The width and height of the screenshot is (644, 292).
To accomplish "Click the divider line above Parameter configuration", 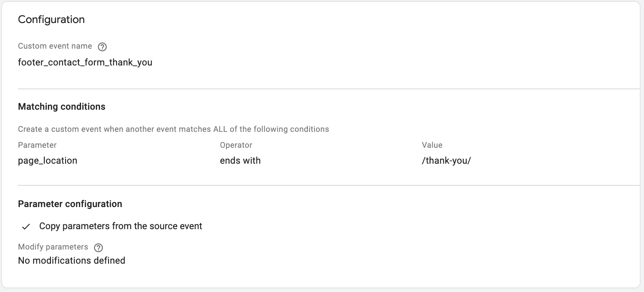I will tap(329, 185).
